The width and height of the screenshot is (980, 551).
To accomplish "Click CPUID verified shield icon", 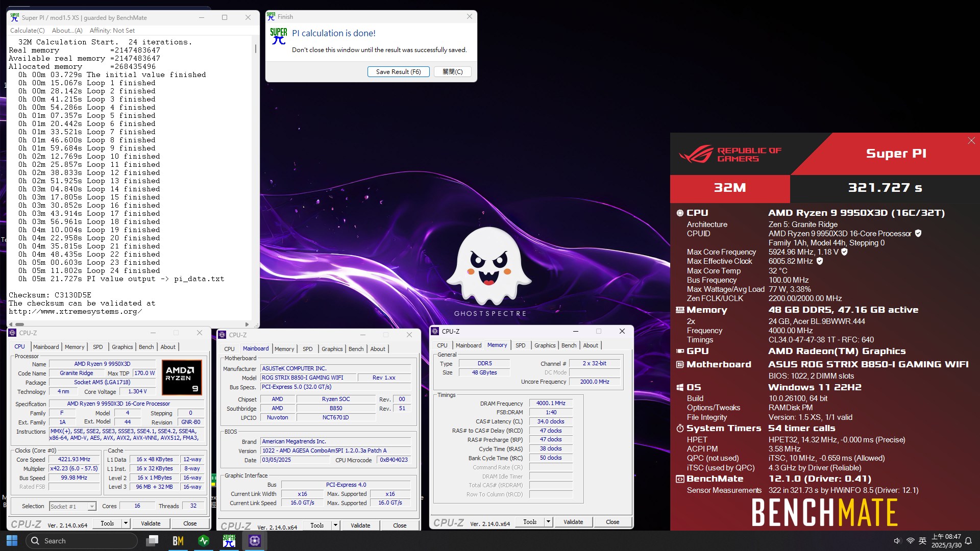I will [918, 234].
